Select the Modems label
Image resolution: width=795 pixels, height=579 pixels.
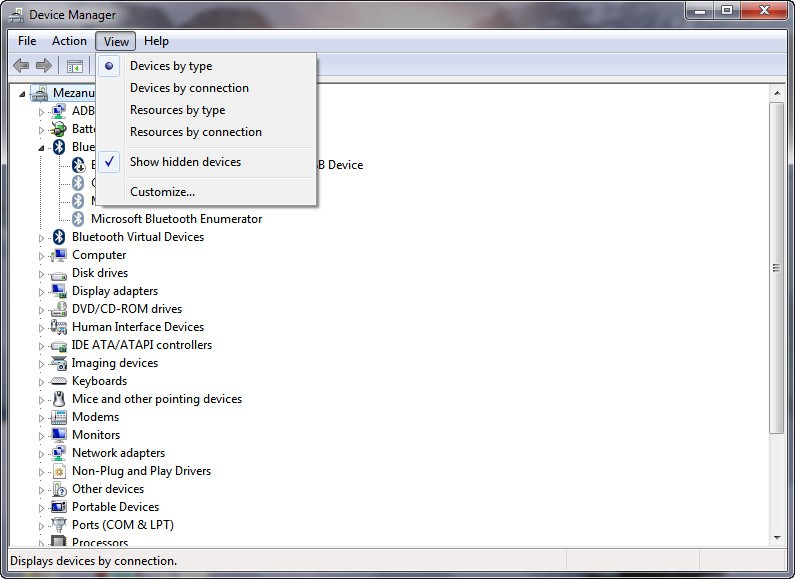[95, 417]
